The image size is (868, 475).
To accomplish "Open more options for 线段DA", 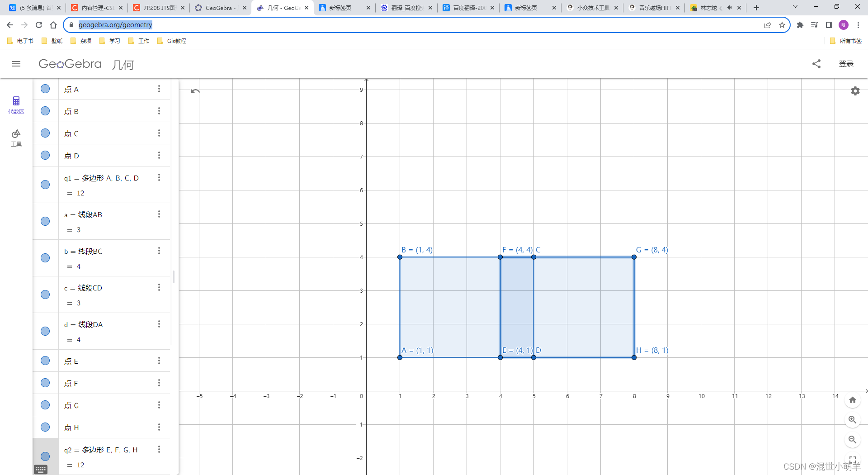I will coord(159,324).
